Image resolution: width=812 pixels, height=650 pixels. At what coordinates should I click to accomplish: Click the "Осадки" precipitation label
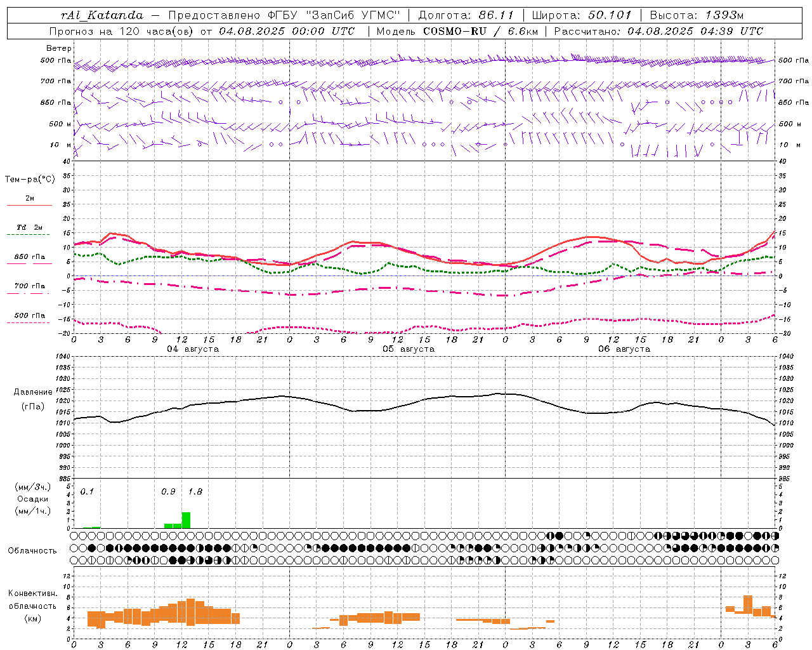(32, 499)
